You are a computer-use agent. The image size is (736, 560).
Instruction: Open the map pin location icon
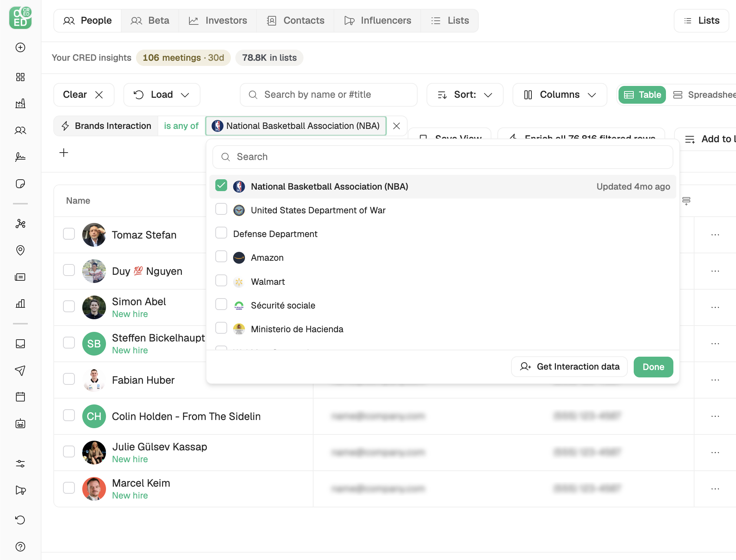(x=20, y=250)
